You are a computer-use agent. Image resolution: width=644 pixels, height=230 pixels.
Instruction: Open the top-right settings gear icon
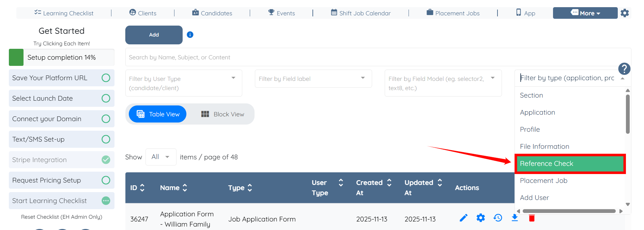(x=625, y=13)
